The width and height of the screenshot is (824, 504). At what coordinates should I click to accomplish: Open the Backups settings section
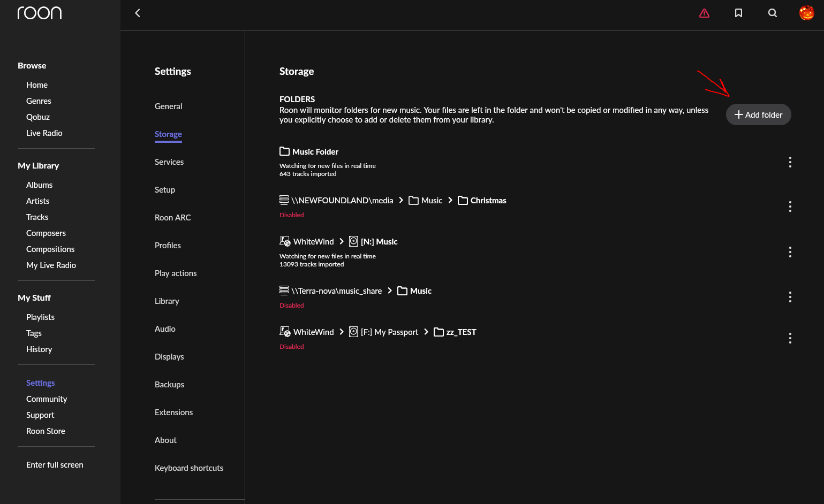coord(169,385)
